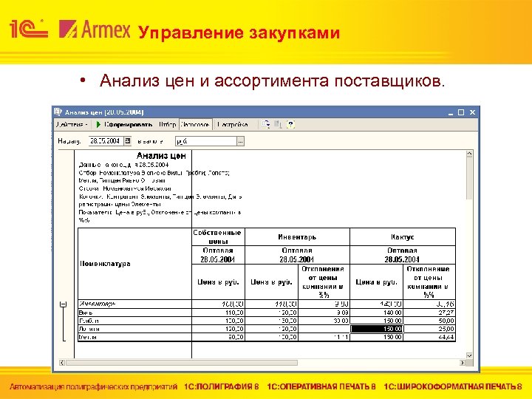This screenshot has height=399, width=532.
Task: Click the Управление закупками heading
Action: click(239, 33)
